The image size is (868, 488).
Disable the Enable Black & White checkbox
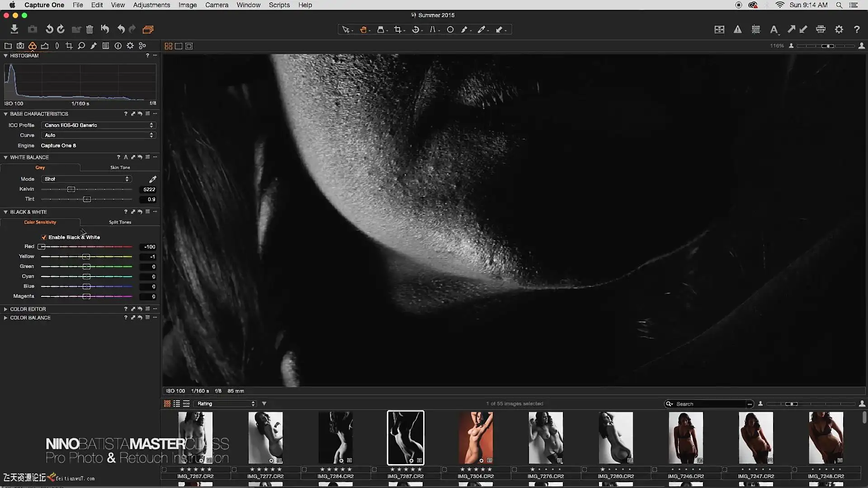[44, 237]
